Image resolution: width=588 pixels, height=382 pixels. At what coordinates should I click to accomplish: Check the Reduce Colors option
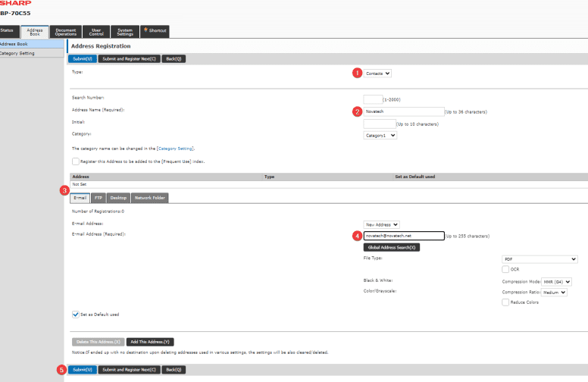tap(505, 302)
